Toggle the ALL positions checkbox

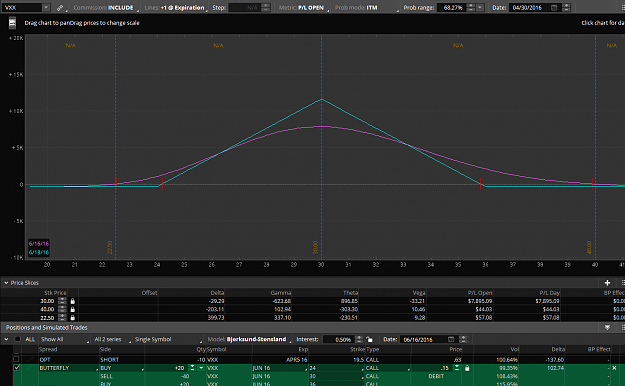[x=18, y=339]
